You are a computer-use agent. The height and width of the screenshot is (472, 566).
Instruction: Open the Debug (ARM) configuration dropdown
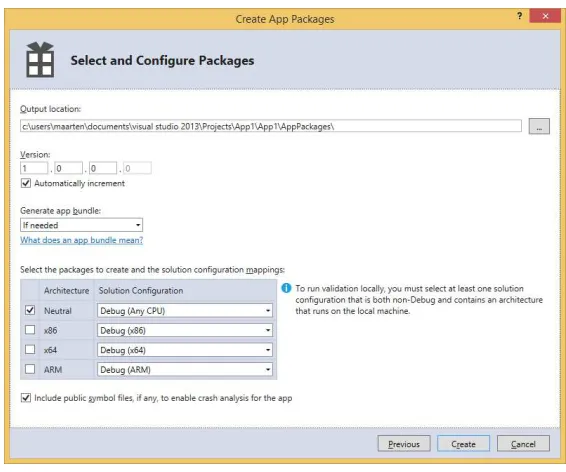(x=184, y=370)
